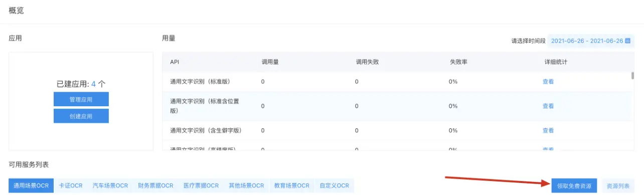Click the 可用服务列表 heading
Image resolution: width=644 pixels, height=195 pixels.
(29, 164)
